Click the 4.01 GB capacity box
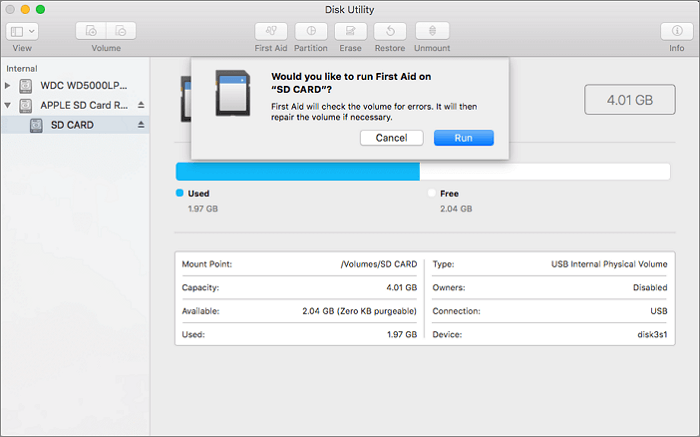The image size is (700, 437). point(629,101)
